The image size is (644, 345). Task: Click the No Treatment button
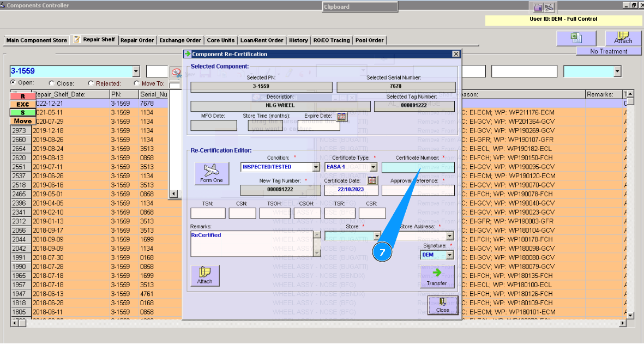pos(609,51)
